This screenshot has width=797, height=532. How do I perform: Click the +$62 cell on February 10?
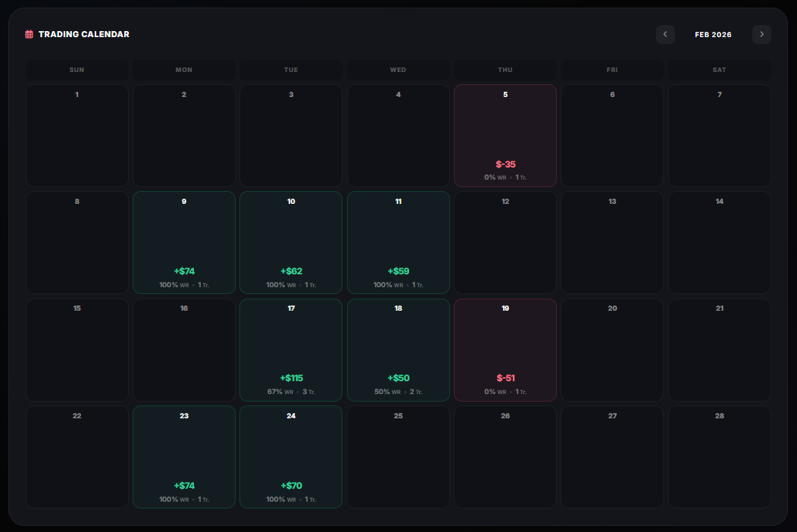coord(291,242)
